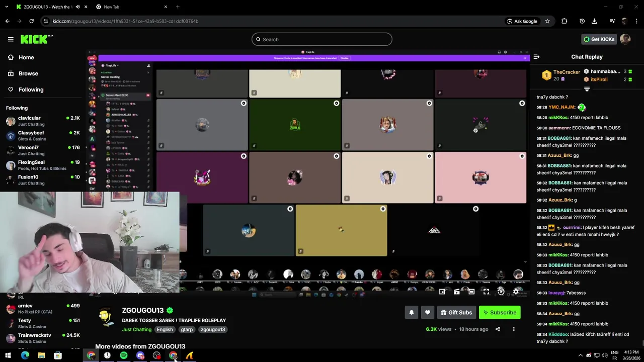The image size is (644, 362).
Task: Select the English tag
Action: tap(165, 329)
